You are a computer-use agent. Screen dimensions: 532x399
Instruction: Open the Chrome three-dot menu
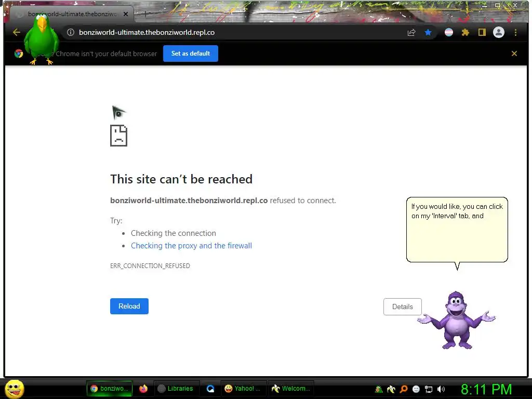click(x=515, y=32)
